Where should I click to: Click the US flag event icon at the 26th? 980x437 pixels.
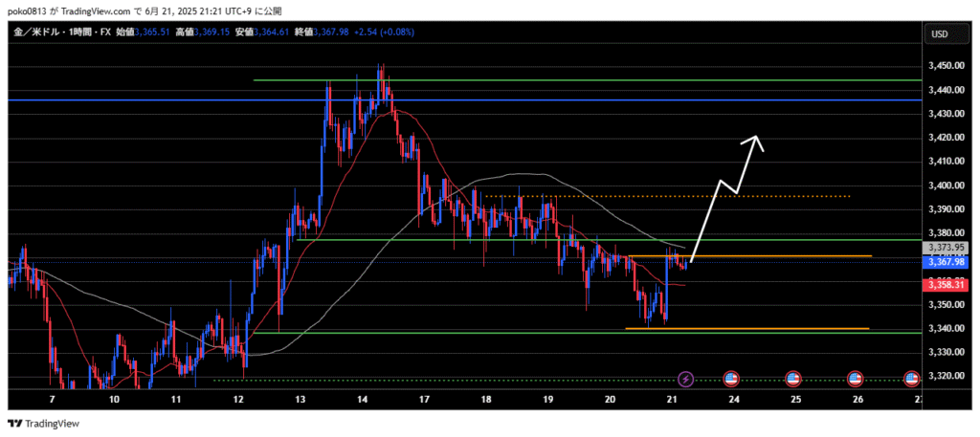click(x=856, y=380)
